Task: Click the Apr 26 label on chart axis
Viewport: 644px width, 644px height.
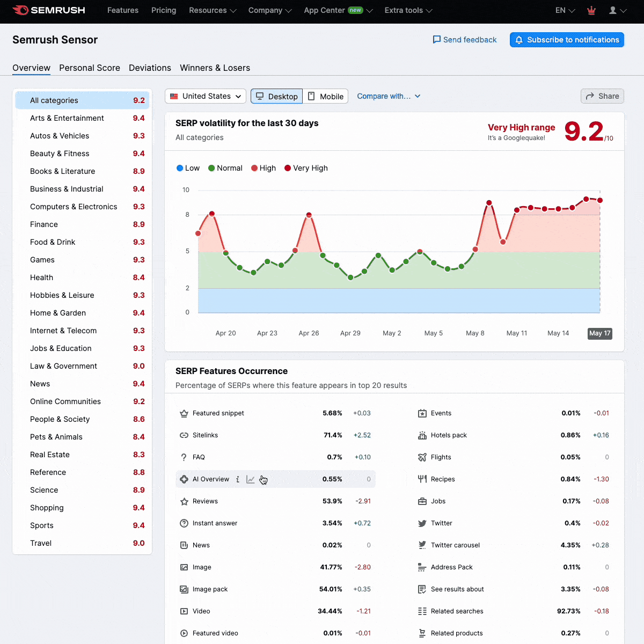Action: pyautogui.click(x=309, y=333)
